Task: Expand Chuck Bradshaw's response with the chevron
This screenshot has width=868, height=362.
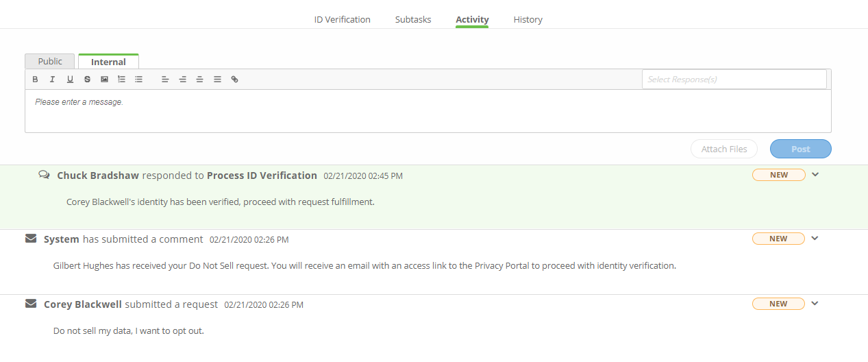Action: tap(815, 174)
